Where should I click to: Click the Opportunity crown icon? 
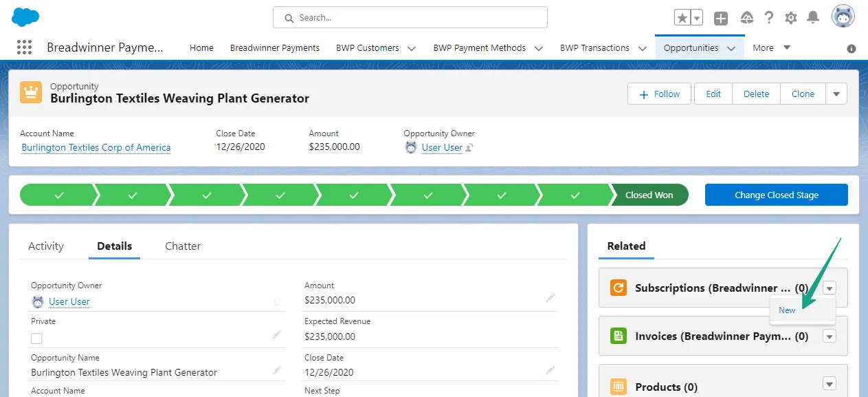coord(31,92)
